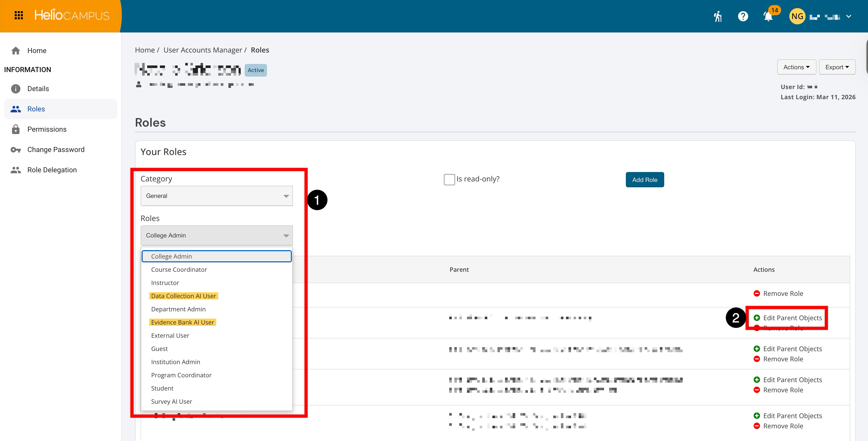
Task: Click the Home house icon in sidebar
Action: tap(15, 50)
